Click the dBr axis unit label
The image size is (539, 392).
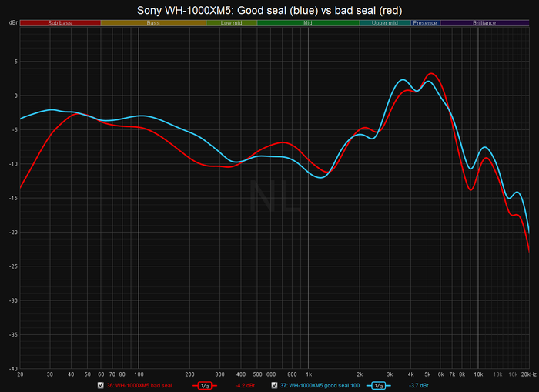tap(13, 23)
